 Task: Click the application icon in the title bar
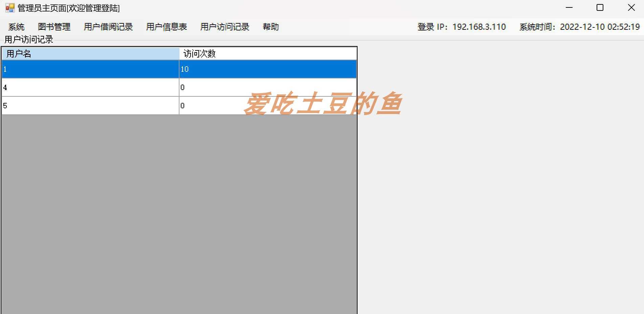(10, 7)
